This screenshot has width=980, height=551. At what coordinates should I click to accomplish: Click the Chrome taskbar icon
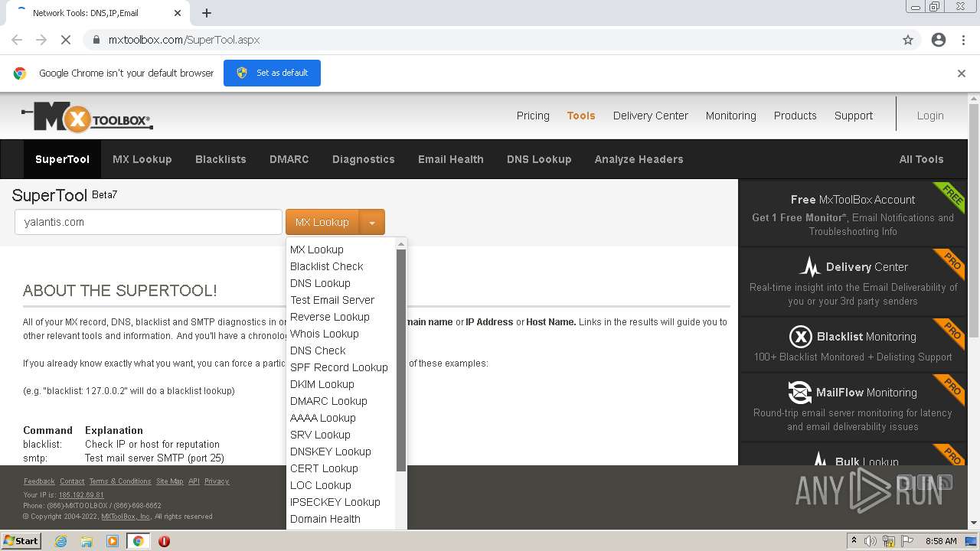tap(139, 541)
